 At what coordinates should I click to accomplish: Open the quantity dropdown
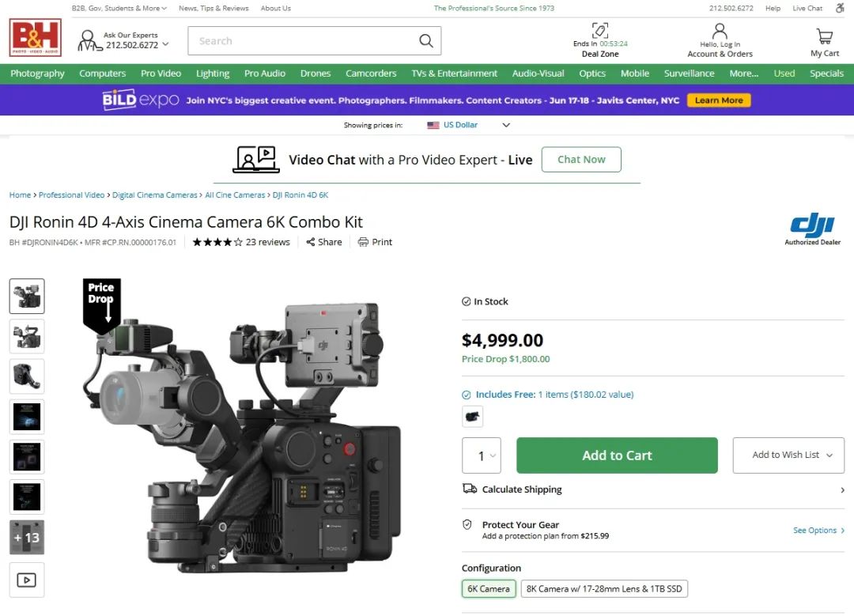[x=482, y=455]
